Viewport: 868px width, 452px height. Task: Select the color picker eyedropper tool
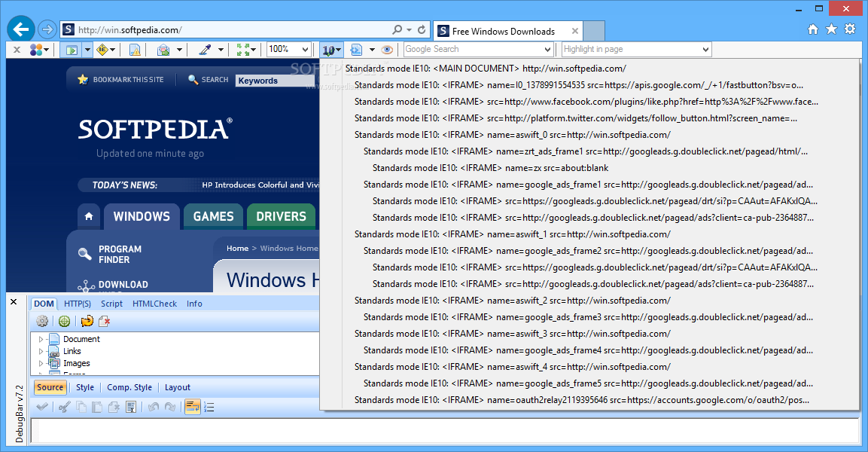coord(205,50)
